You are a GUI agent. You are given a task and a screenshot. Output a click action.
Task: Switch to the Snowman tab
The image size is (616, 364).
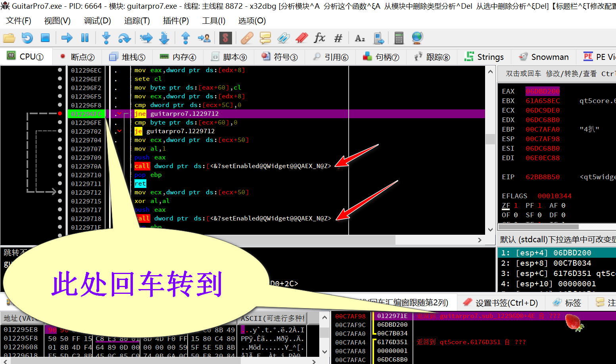[x=544, y=57]
